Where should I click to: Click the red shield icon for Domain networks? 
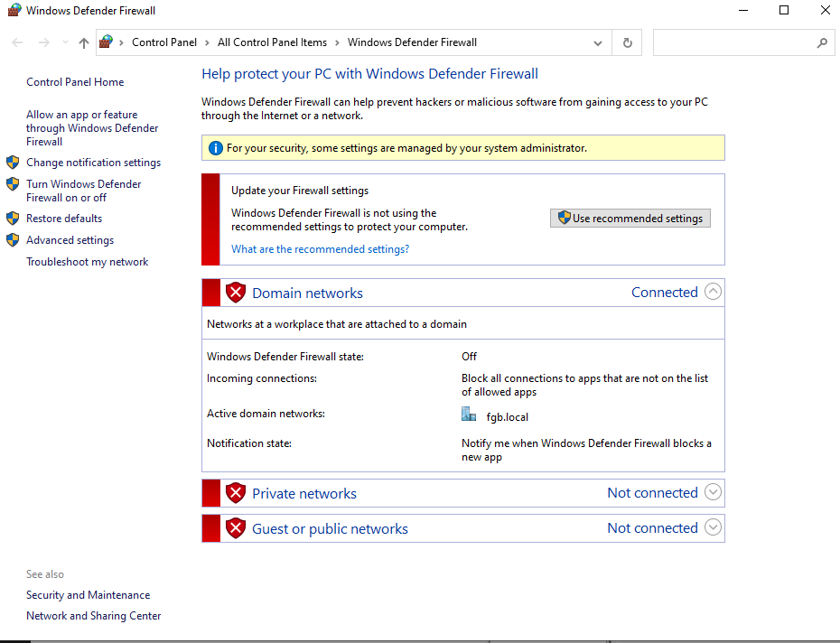[x=236, y=293]
